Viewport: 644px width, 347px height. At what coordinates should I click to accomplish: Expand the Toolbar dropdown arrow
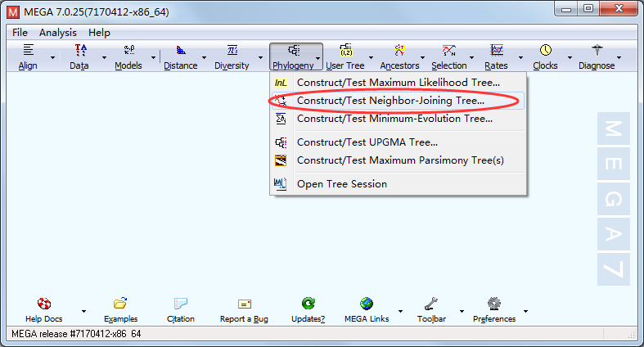(x=462, y=311)
